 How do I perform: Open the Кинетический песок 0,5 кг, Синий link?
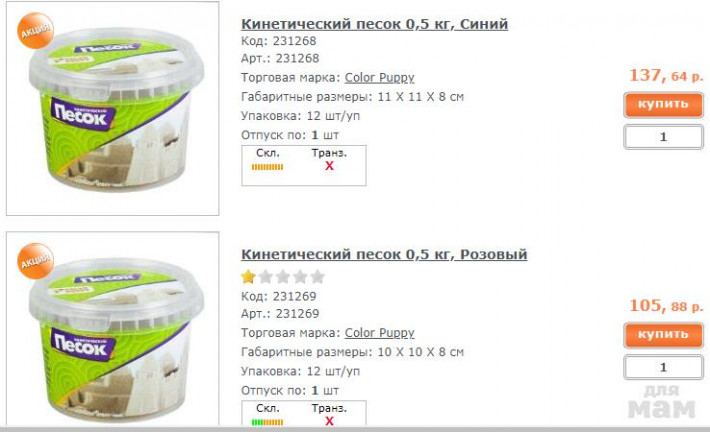click(374, 24)
